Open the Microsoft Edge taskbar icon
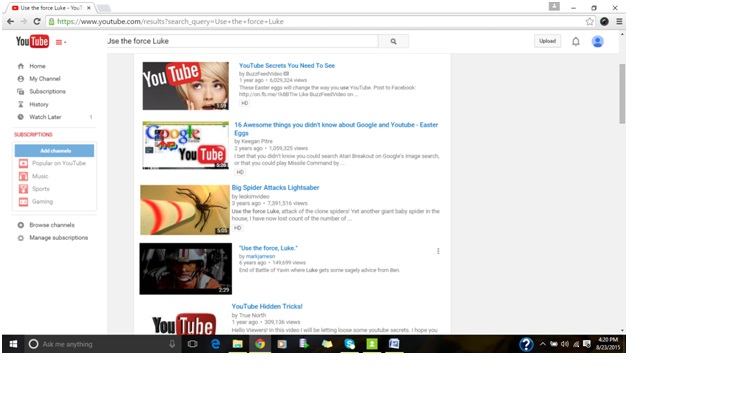Viewport: 736px width, 394px height. coord(215,344)
